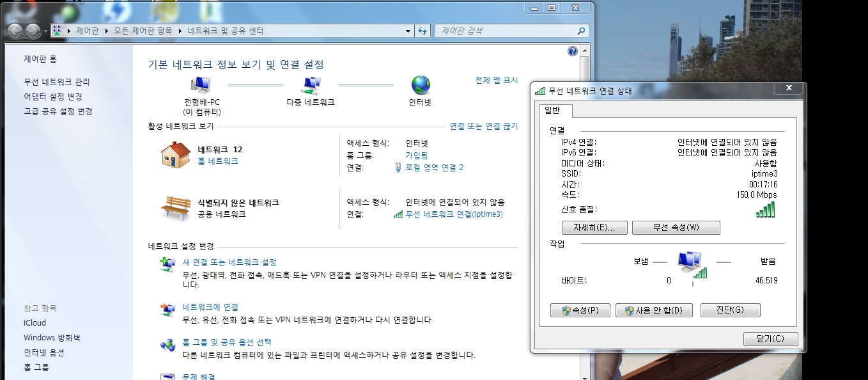Disable the connection with 사용 안 함(D)

point(655,310)
